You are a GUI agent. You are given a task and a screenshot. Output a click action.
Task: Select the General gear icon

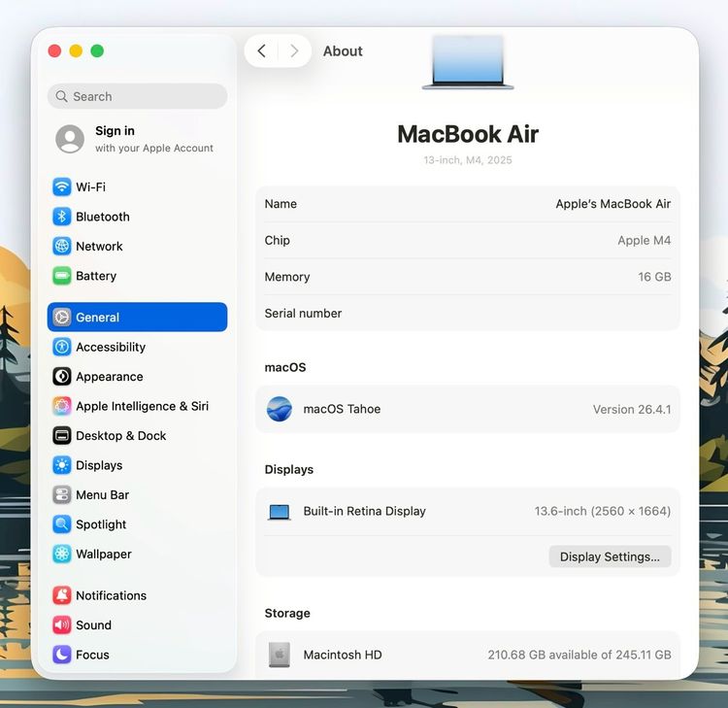click(x=62, y=318)
